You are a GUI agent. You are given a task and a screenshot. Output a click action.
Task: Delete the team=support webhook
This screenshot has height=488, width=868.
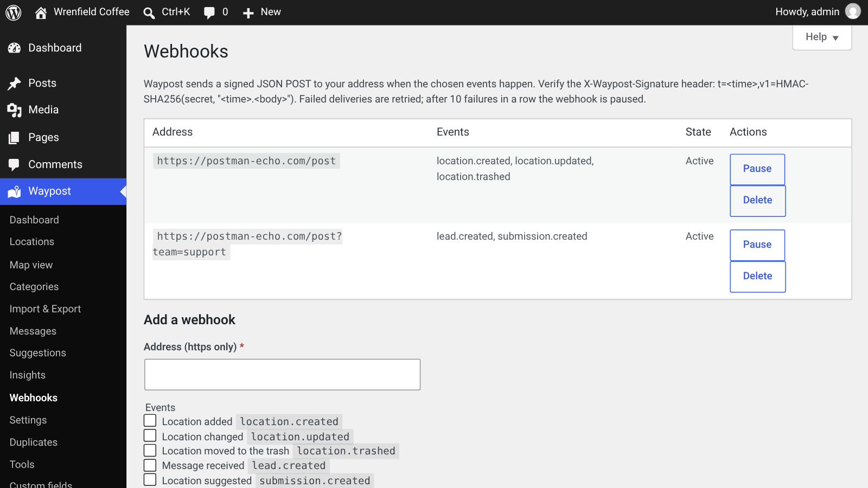(x=758, y=277)
